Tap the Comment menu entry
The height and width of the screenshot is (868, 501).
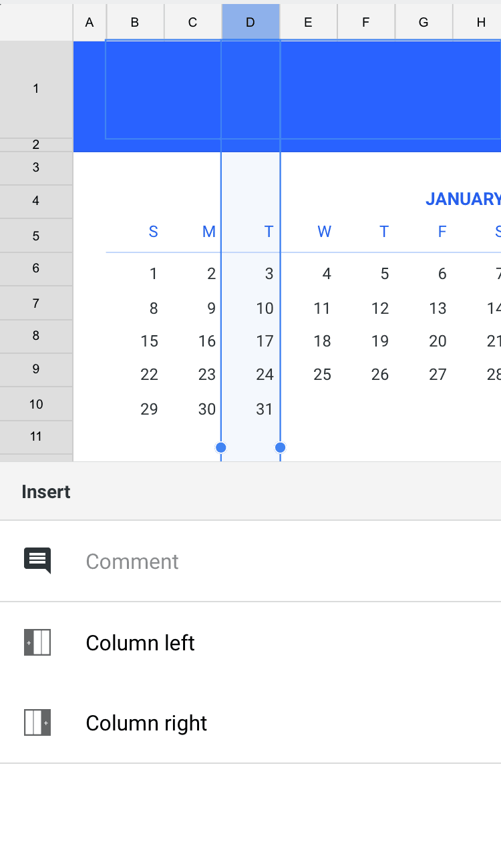click(132, 562)
